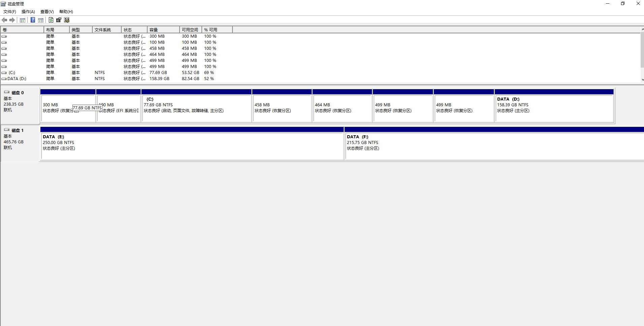This screenshot has width=644, height=326.
Task: Click the volume icon in the 100 MB list row
Action: [x=4, y=42]
